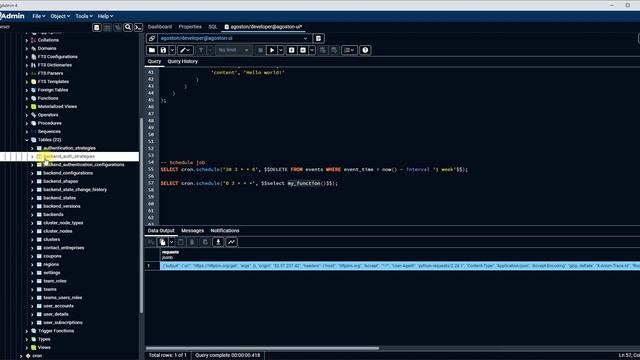Viewport: 640px width, 360px height.
Task: Open the File menu
Action: click(39, 16)
